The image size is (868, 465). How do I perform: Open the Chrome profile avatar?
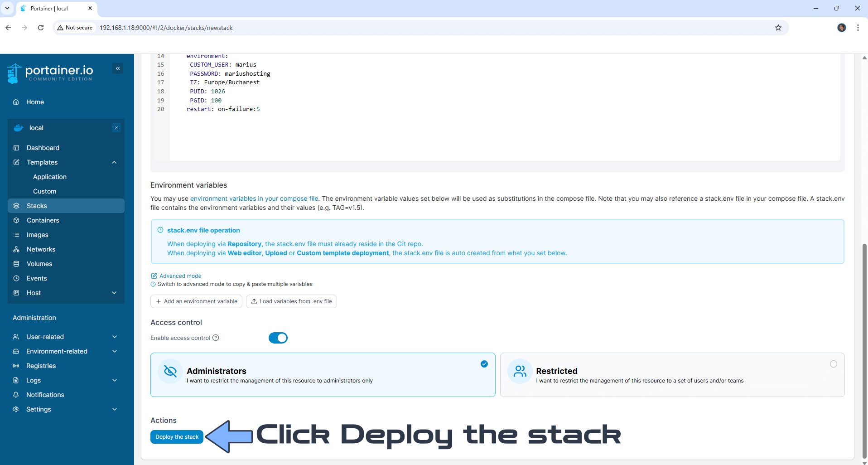point(842,28)
